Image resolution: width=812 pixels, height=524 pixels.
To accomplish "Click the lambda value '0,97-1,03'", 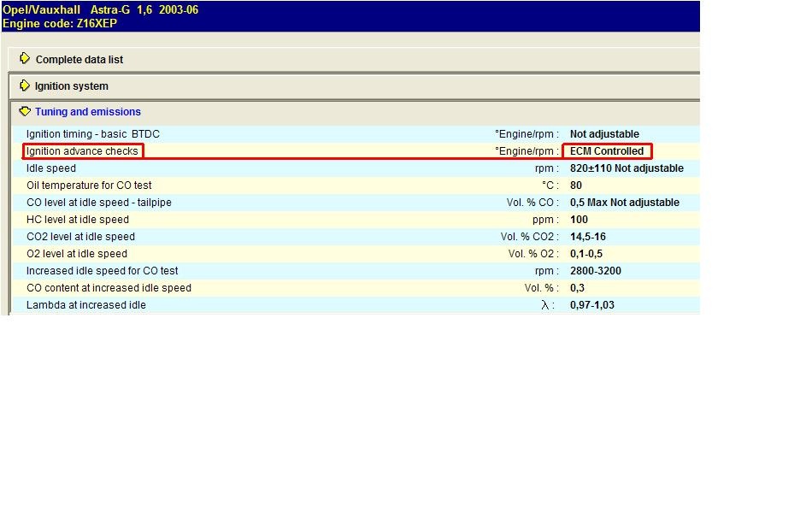I will [592, 305].
